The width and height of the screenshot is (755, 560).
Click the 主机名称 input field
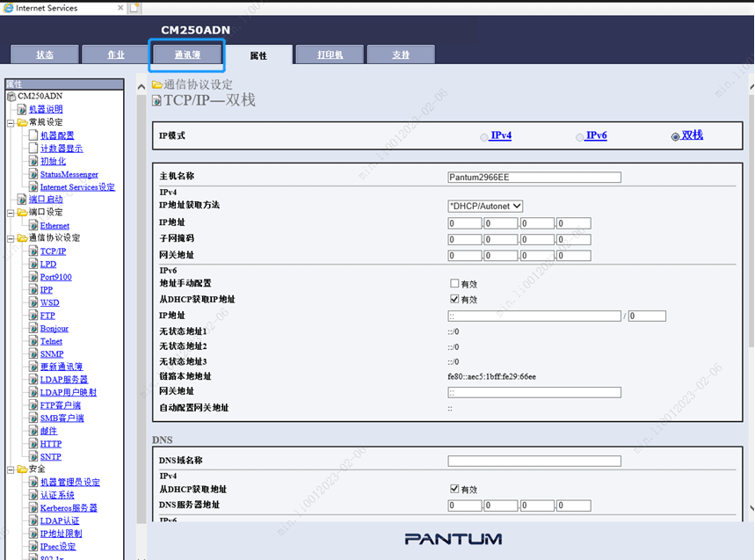[534, 178]
